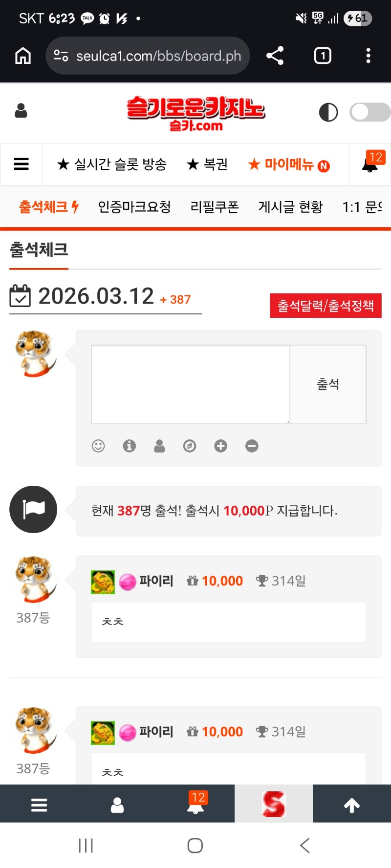Click the 출석 submit button
Screen dimensions: 391x868
pos(328,384)
